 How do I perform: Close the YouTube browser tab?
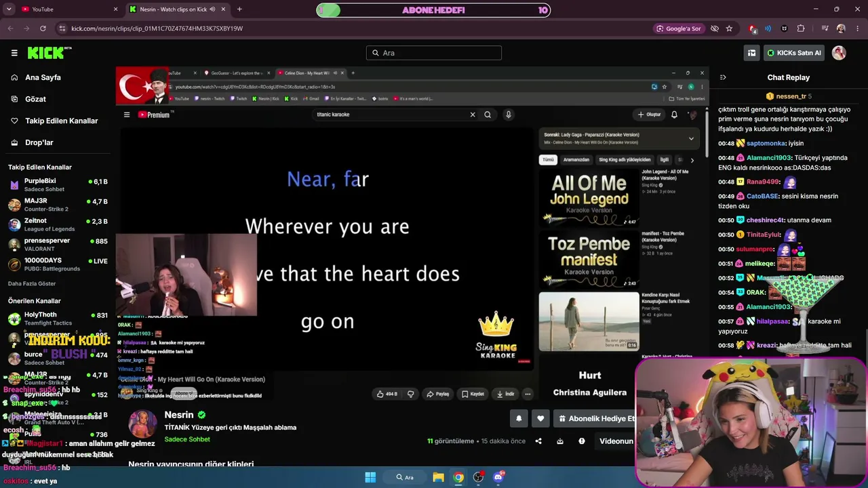point(116,9)
